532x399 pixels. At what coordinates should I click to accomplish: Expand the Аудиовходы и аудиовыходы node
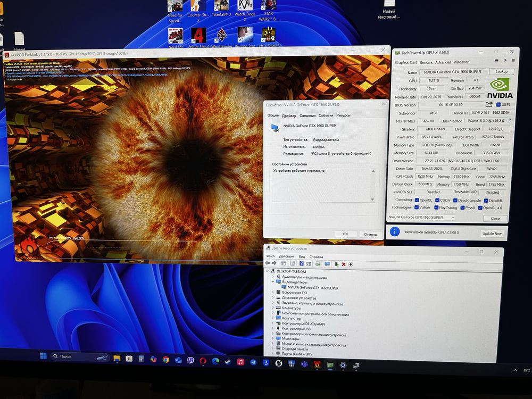tap(273, 277)
